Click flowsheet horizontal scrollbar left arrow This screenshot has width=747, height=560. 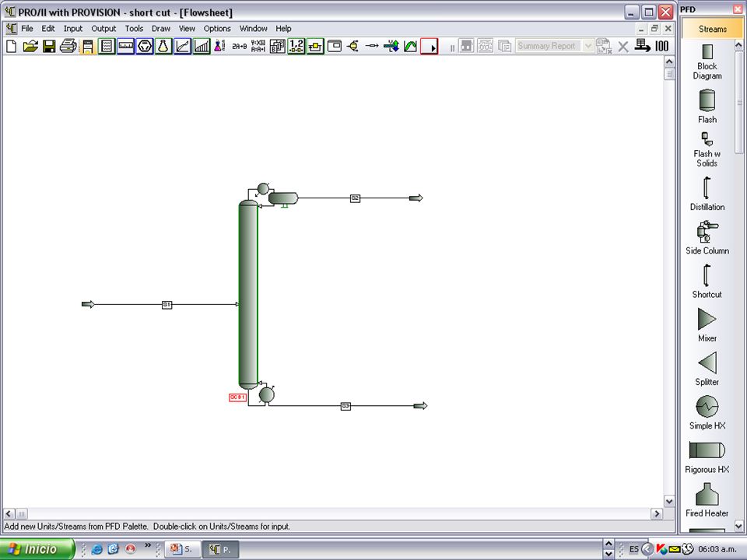9,514
